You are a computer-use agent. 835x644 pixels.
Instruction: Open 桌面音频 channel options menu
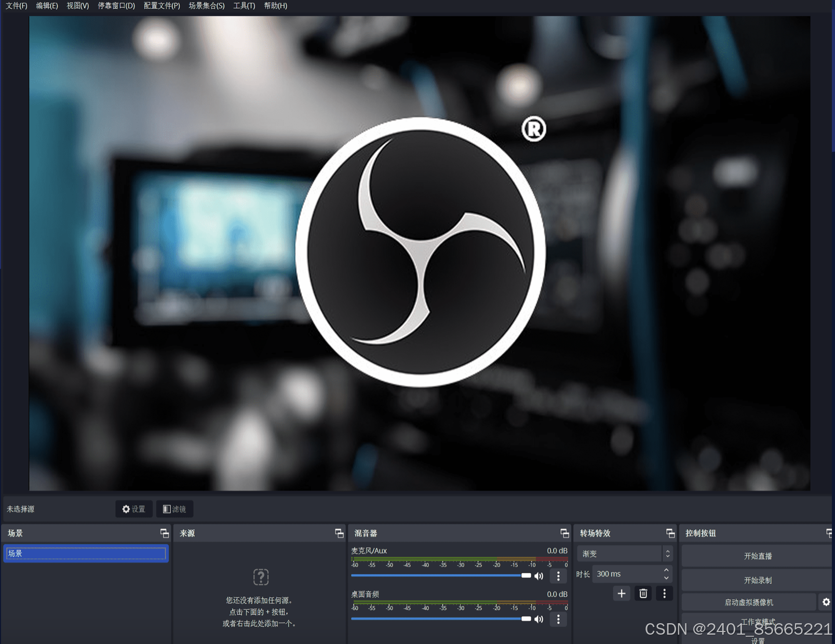558,619
